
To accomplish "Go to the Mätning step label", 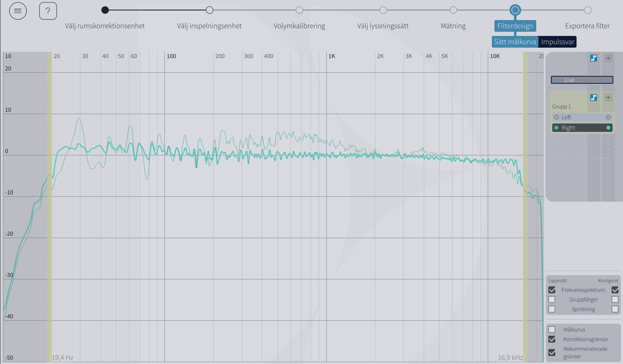I will (x=453, y=26).
